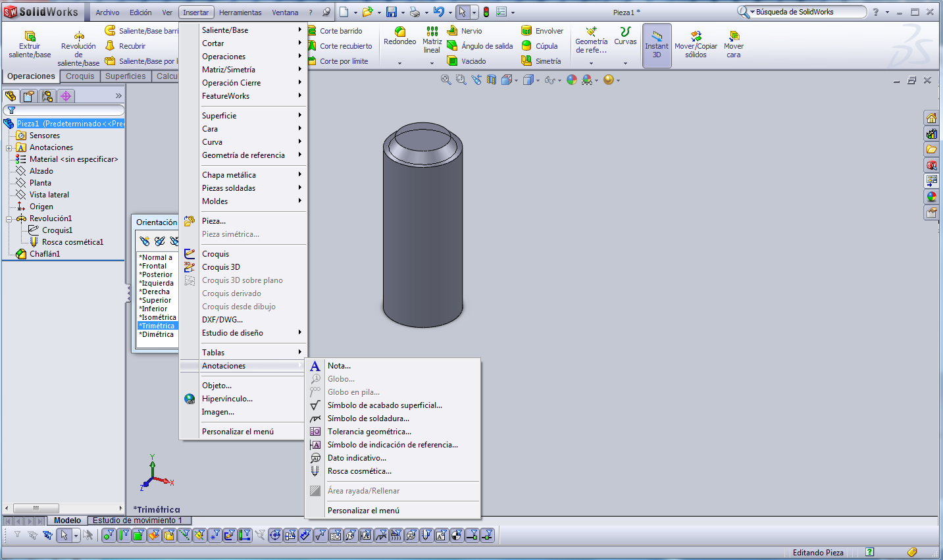This screenshot has height=560, width=943.
Task: Click the Corte barrido tool
Action: [334, 31]
